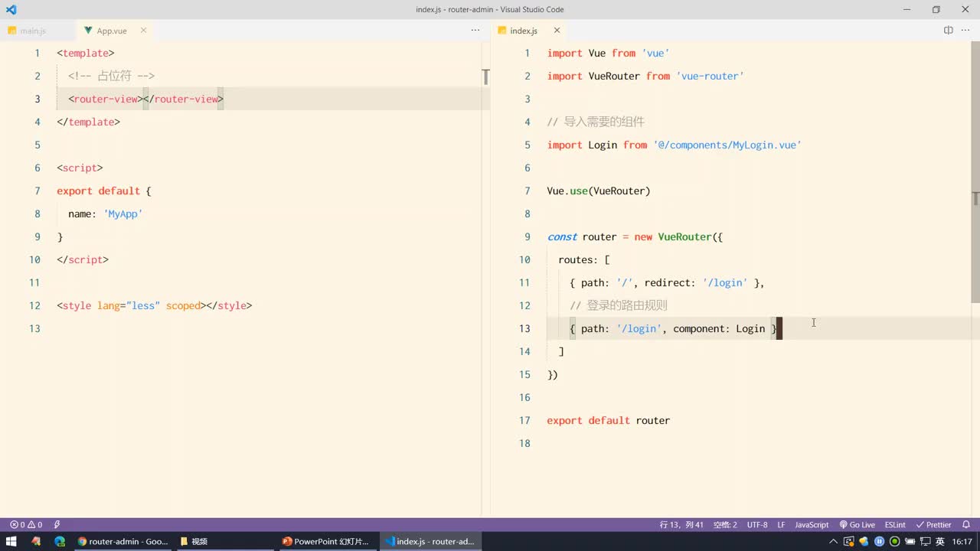Open the clock showing 16:17
980x551 pixels.
[x=962, y=541]
